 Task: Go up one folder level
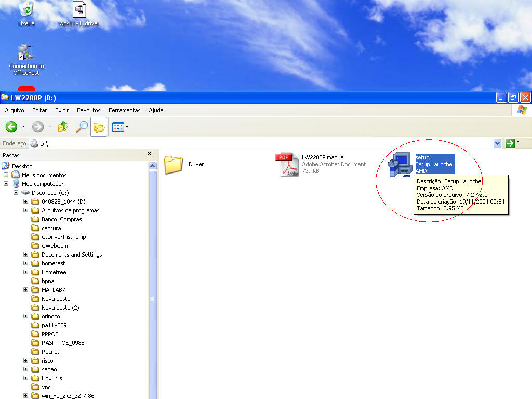(x=62, y=127)
